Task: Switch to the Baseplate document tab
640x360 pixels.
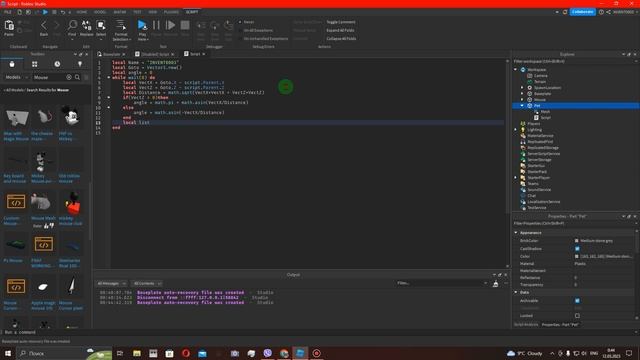Action: tap(111, 54)
